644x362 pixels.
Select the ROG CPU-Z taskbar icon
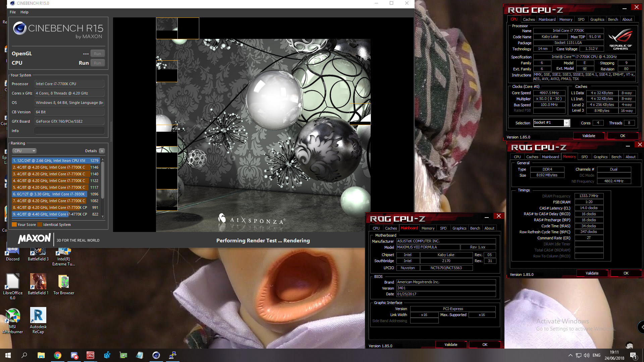(x=90, y=355)
